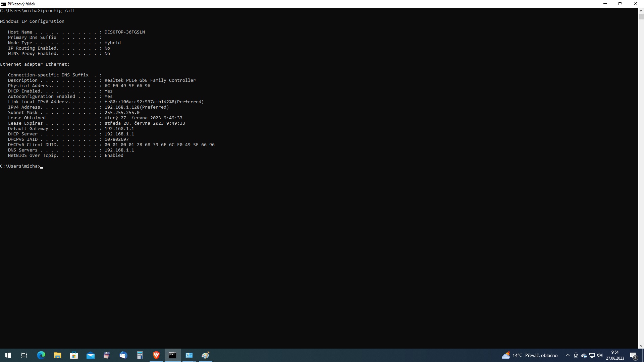Click the OneDrive sync tray icon
The width and height of the screenshot is (644, 362).
[584, 355]
